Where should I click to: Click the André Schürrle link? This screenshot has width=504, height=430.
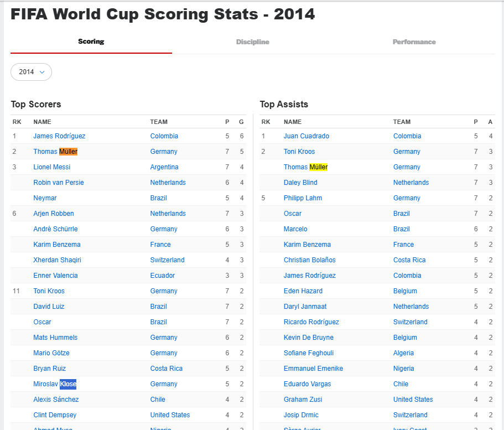coord(56,229)
